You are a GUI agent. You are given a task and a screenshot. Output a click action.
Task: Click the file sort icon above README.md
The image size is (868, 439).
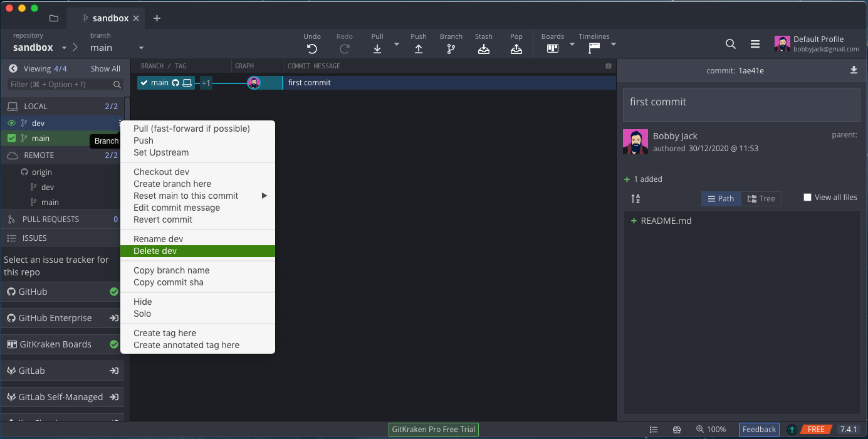(x=635, y=198)
